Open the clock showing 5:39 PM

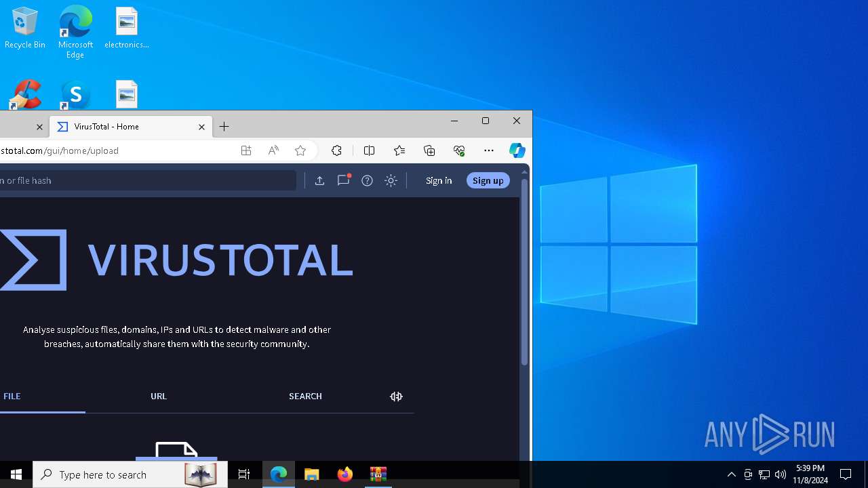[810, 474]
